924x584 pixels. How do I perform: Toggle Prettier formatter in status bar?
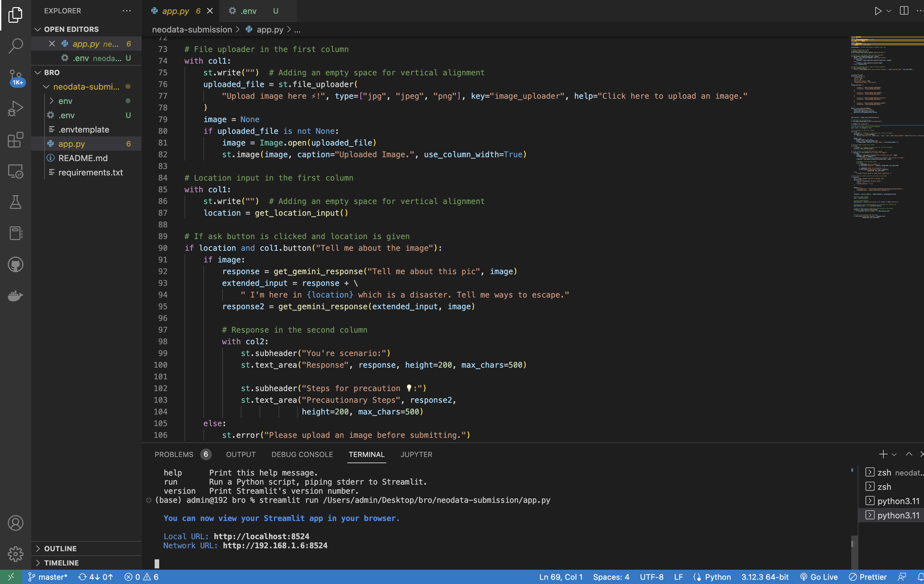(x=867, y=577)
